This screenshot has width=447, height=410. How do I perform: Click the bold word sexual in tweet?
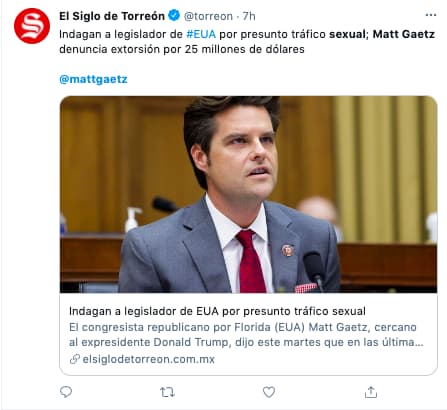click(347, 34)
